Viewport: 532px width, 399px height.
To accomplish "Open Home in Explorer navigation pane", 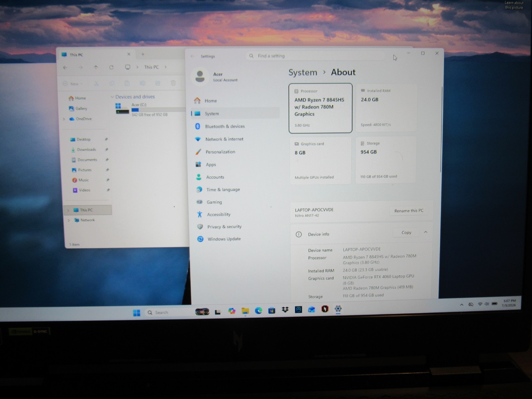I will [77, 98].
